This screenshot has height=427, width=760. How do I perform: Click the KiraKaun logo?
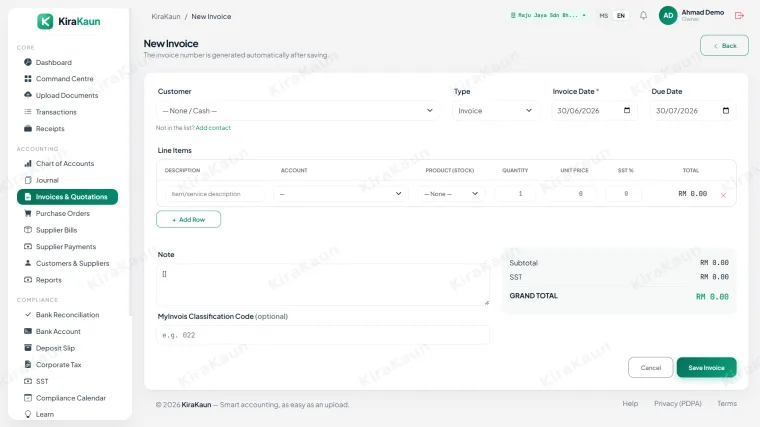pos(69,21)
